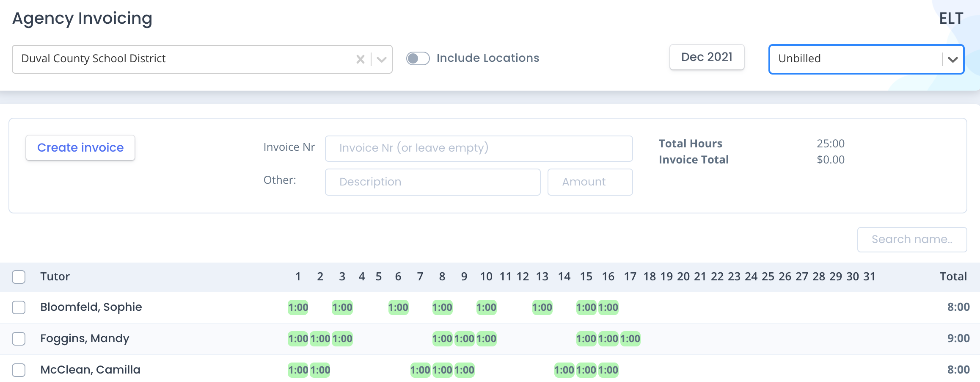Focus the Amount input field
The height and width of the screenshot is (382, 980).
[590, 182]
